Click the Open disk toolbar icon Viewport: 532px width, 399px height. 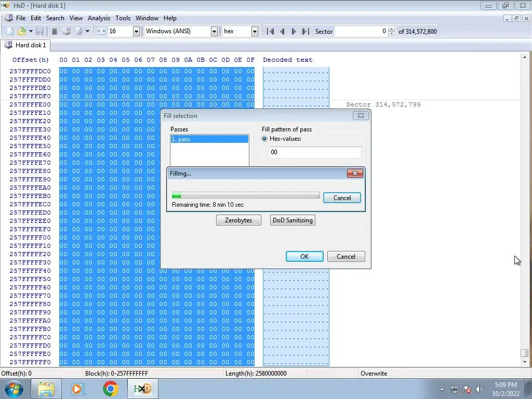coord(66,31)
